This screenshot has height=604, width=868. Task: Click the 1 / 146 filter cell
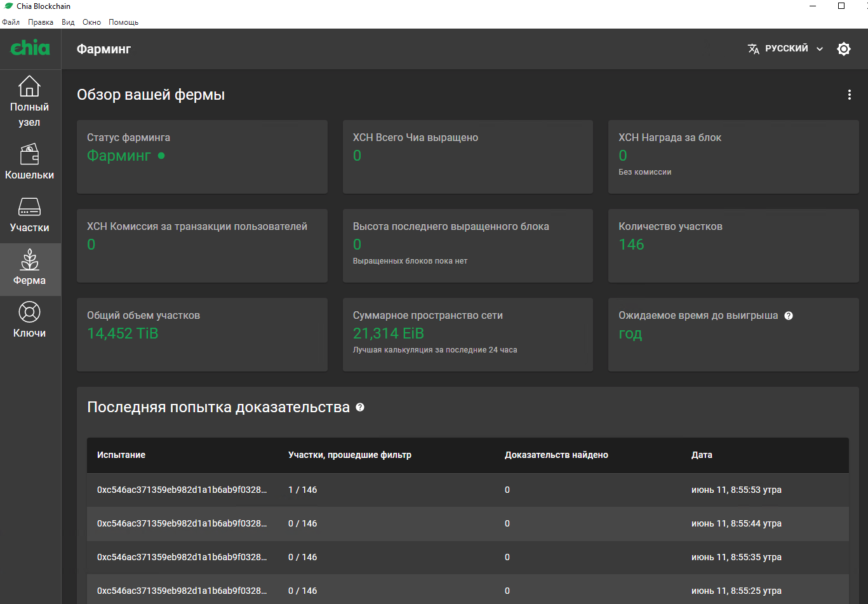tap(303, 490)
